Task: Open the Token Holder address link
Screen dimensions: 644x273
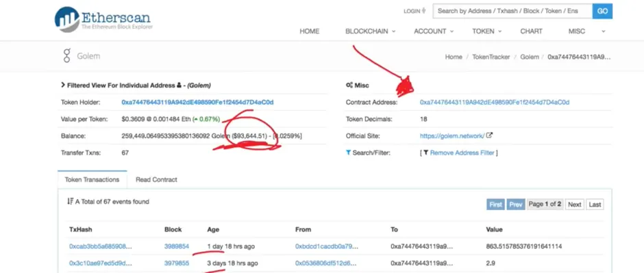Action: pos(197,103)
